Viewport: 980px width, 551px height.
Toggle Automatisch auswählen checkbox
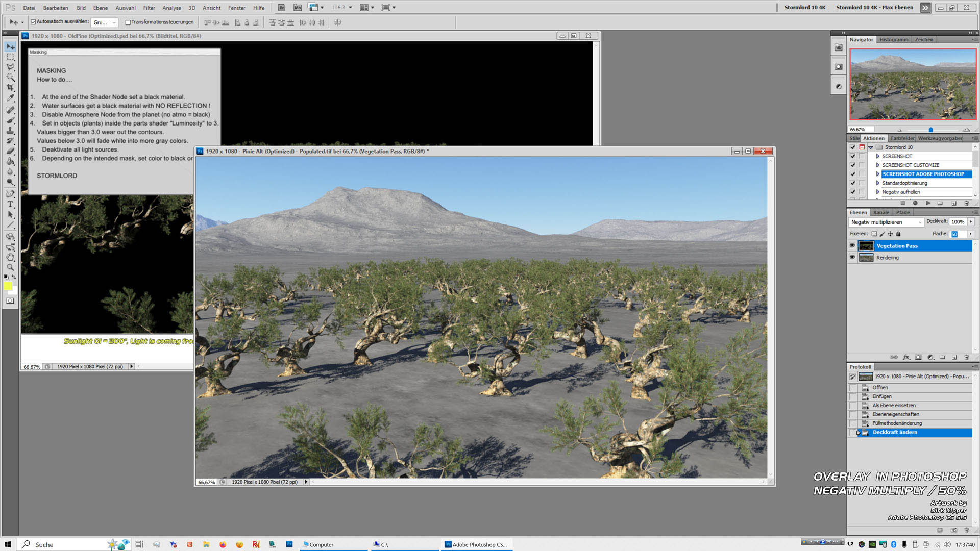(33, 22)
